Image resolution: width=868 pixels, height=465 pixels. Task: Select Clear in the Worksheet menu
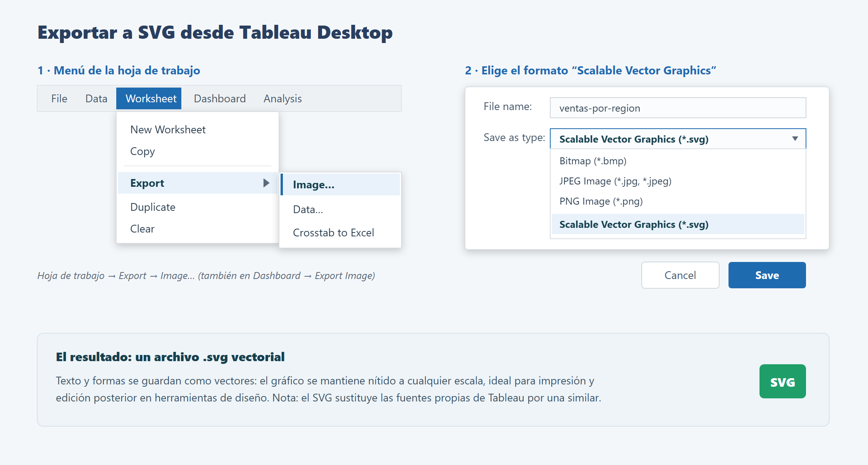point(198,229)
